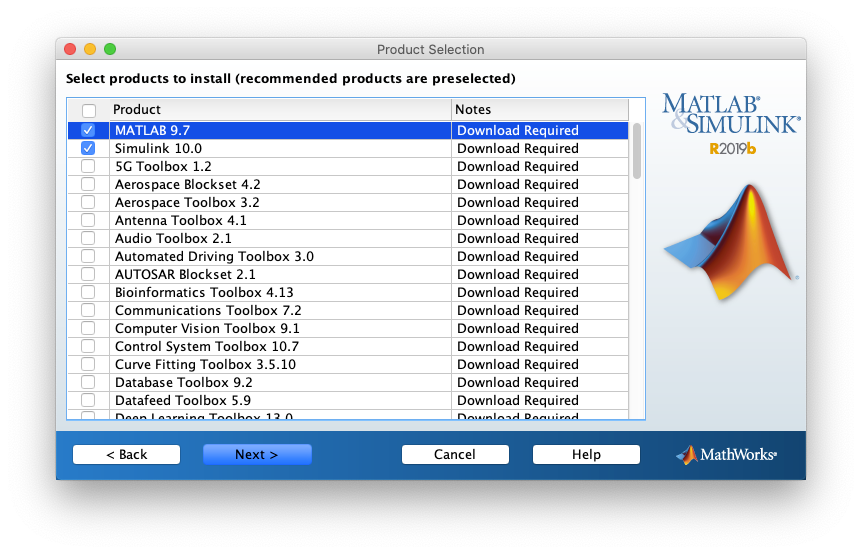Select the Simulink 10.0 row text
Viewport: 862px width, 554px height.
[x=158, y=148]
